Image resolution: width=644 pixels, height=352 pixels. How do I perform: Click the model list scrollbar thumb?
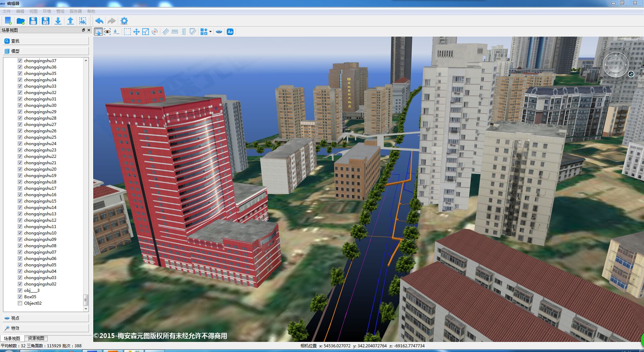pyautogui.click(x=86, y=300)
